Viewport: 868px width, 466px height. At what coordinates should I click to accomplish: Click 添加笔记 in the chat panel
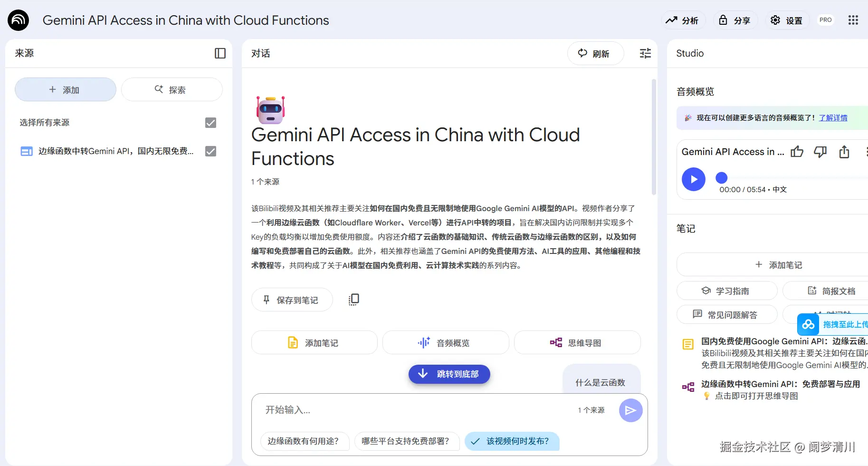314,343
